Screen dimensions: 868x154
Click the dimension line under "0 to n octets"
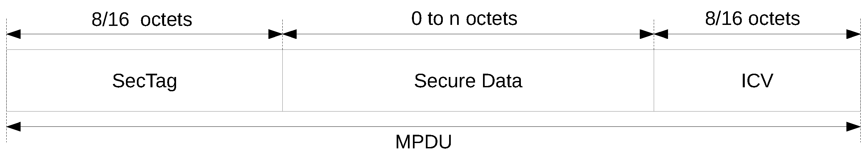coord(468,34)
